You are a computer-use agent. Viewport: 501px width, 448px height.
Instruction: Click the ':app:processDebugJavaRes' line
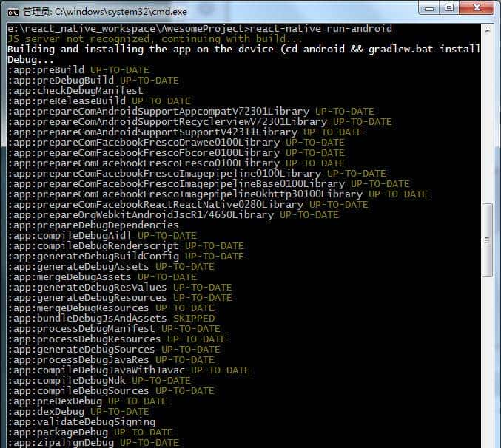[111, 359]
